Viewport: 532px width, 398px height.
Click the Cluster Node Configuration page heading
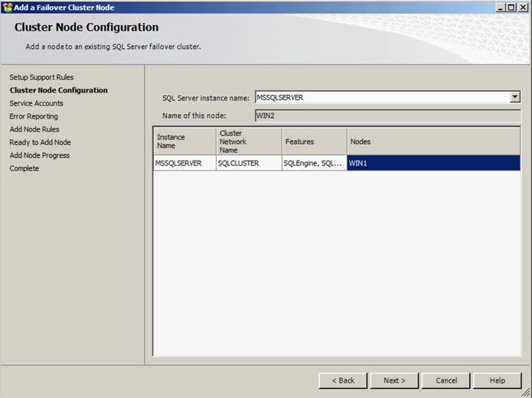[86, 27]
